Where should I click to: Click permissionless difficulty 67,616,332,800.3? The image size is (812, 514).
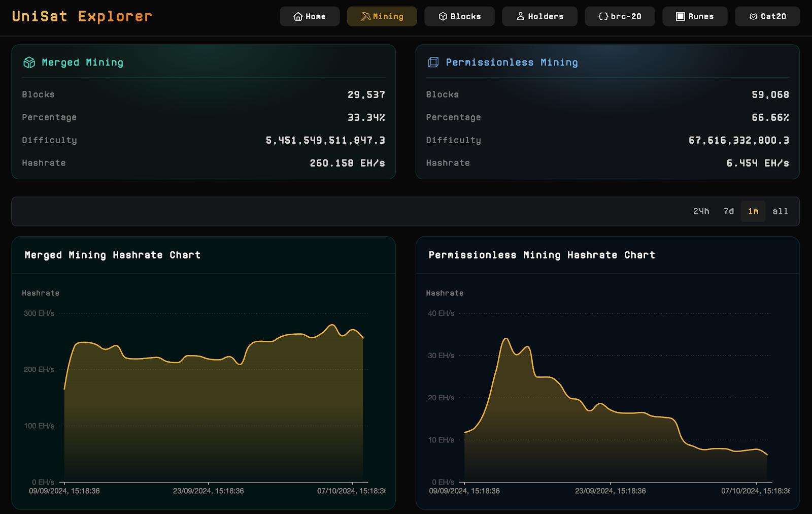(739, 140)
